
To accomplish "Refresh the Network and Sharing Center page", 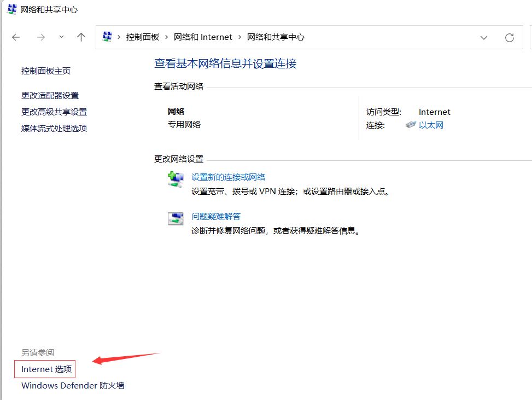I will coord(510,37).
